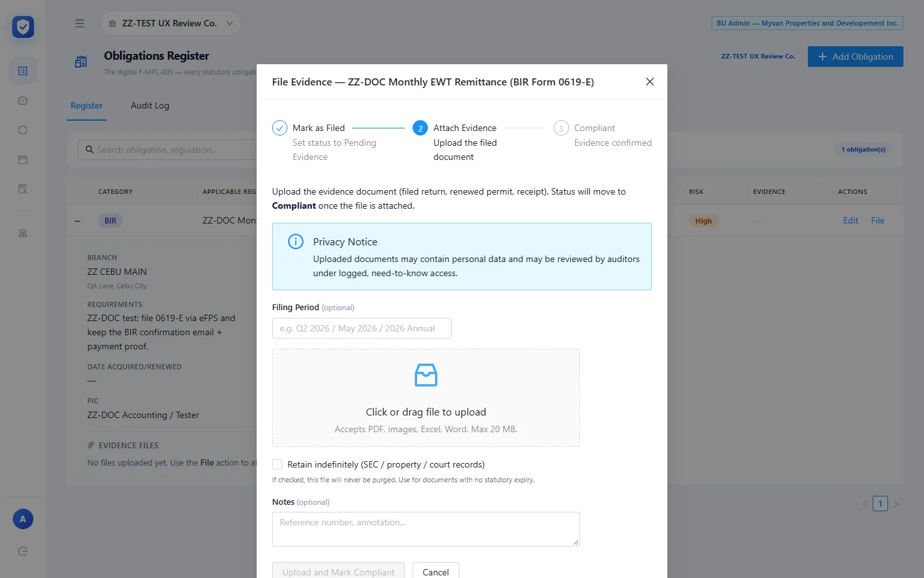The image size is (924, 578).
Task: Click the 1 obligation(s) count badge
Action: coord(863,149)
